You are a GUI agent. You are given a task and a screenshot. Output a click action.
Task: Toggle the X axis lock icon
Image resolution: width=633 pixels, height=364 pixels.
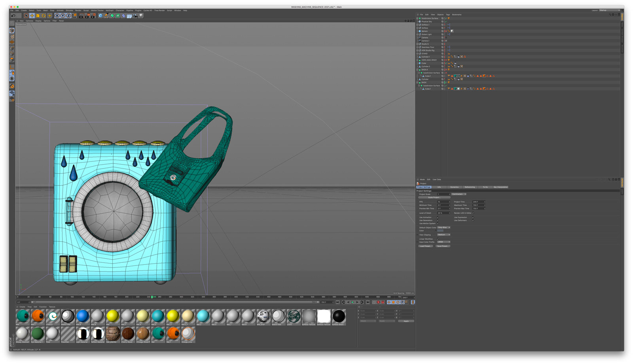pos(57,16)
